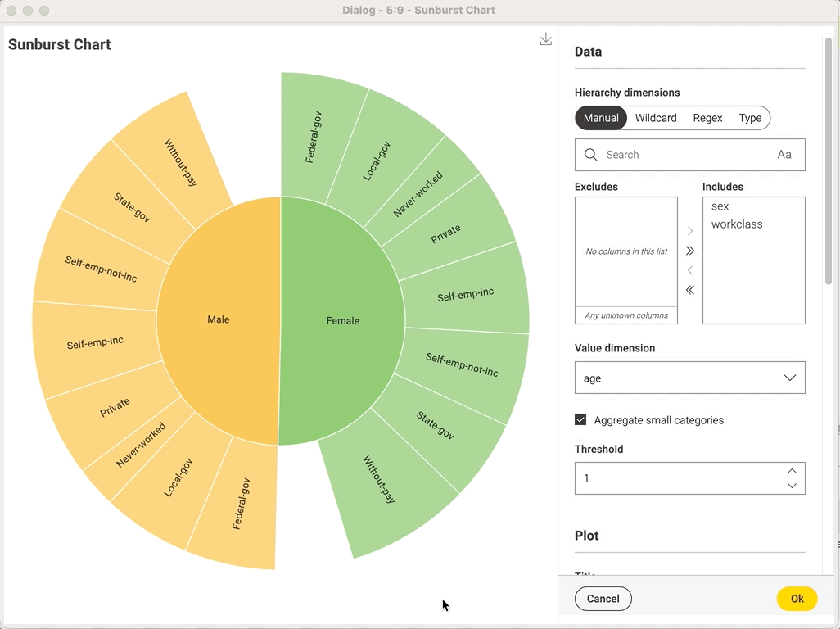Click the search magnifier icon
The height and width of the screenshot is (629, 840).
point(591,155)
